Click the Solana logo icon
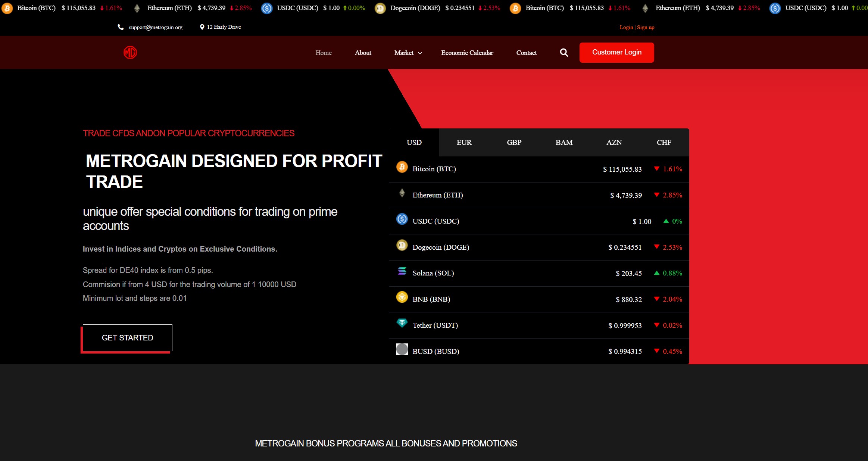The height and width of the screenshot is (461, 868). [402, 271]
